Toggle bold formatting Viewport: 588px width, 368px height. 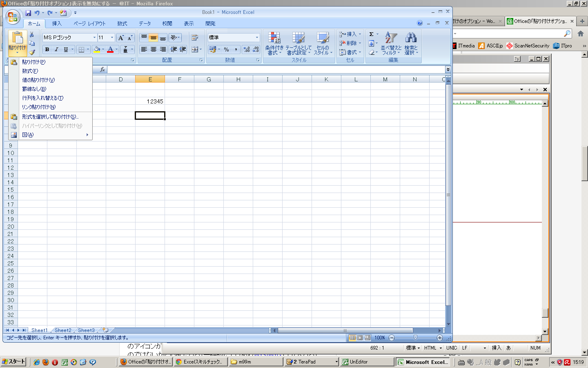coord(47,49)
